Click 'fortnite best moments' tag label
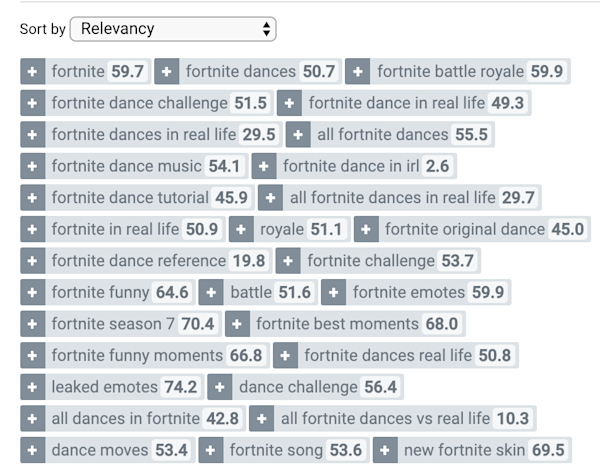 pos(338,324)
